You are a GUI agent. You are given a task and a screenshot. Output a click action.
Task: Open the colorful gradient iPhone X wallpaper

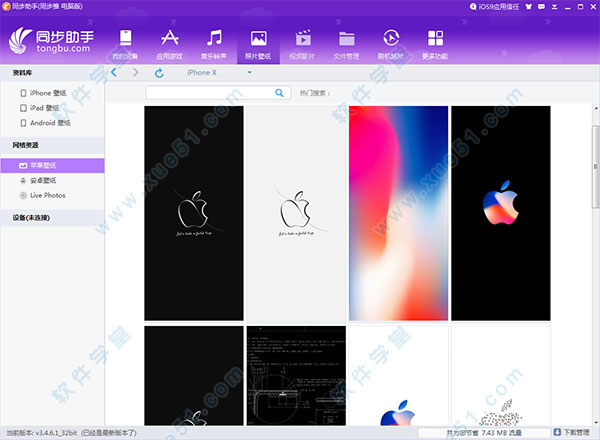398,212
